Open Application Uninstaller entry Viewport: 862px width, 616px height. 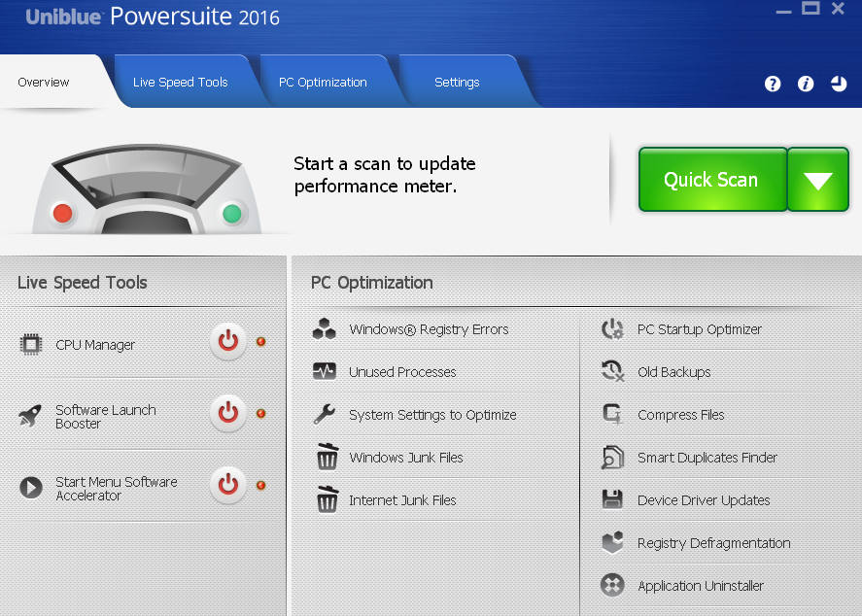(x=700, y=586)
